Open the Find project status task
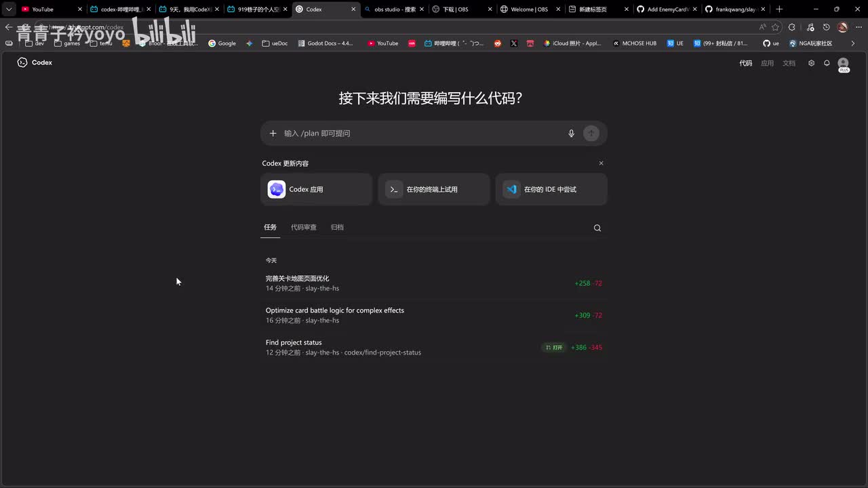Image resolution: width=868 pixels, height=488 pixels. pyautogui.click(x=434, y=347)
